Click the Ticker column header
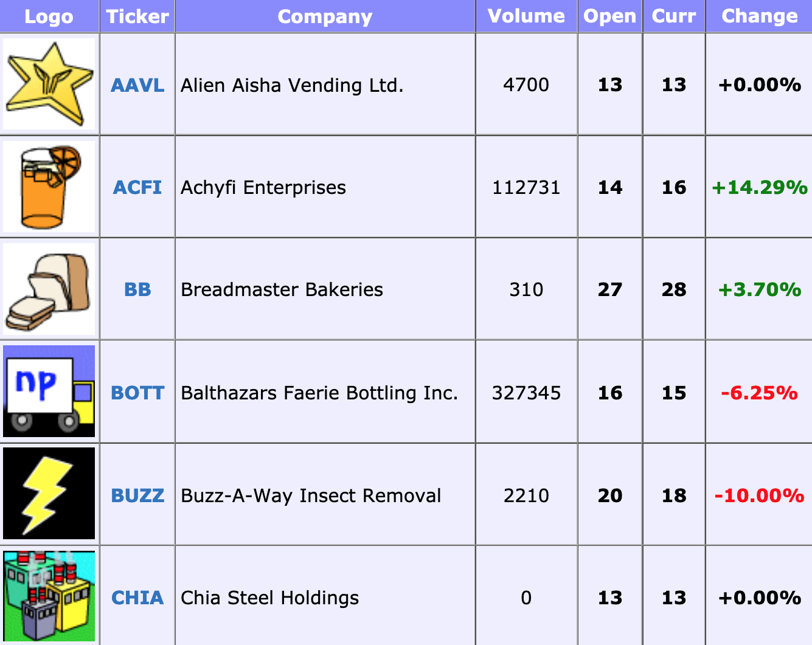Screen dimensions: 812x645 tap(137, 16)
